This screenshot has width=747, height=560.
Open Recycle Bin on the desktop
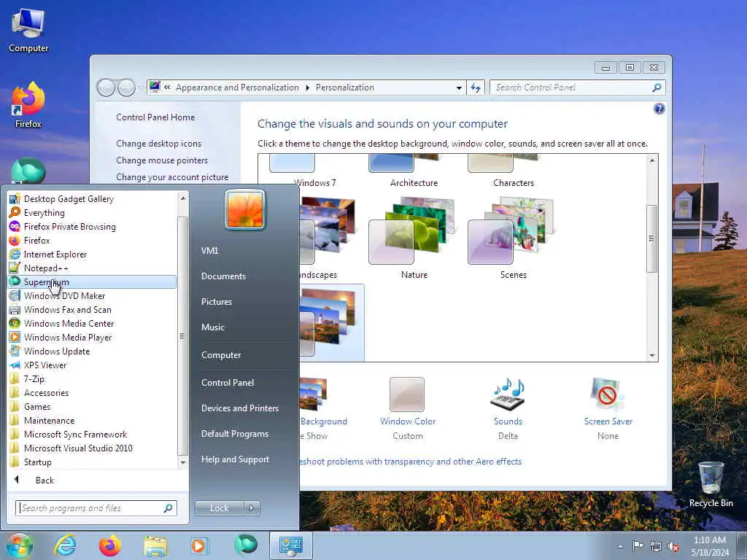coord(711,484)
